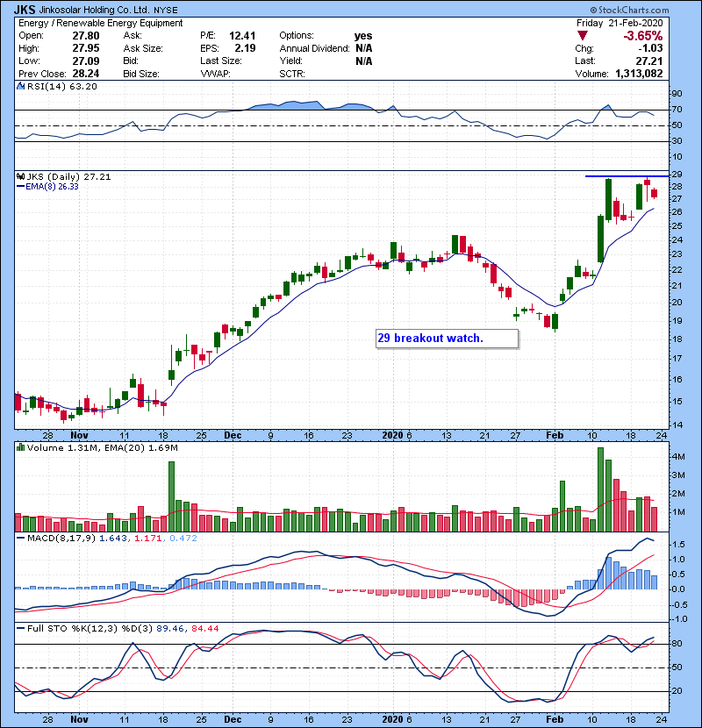Viewport: 702px width, 728px height.
Task: Click the date Friday 21-Feb-2020
Action: (620, 23)
